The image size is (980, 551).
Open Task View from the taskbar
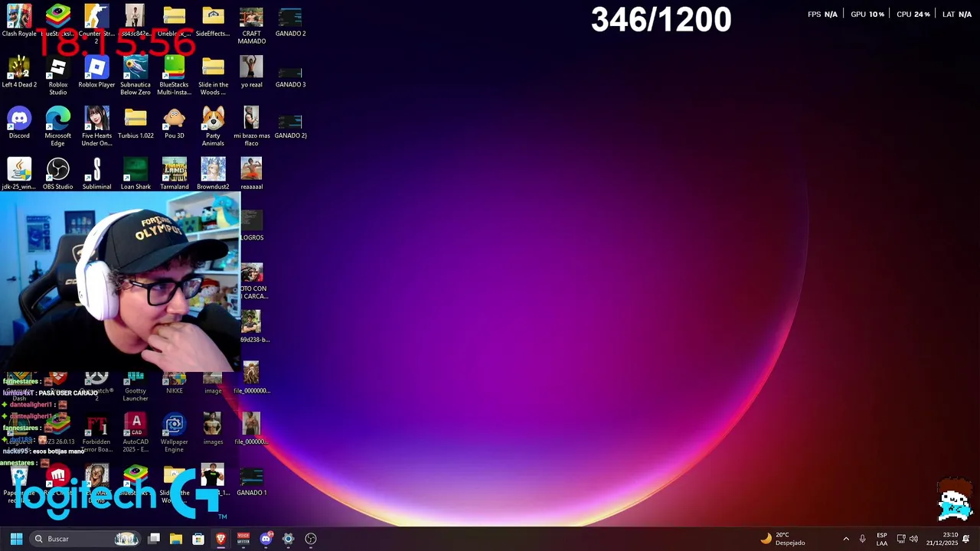pyautogui.click(x=154, y=539)
